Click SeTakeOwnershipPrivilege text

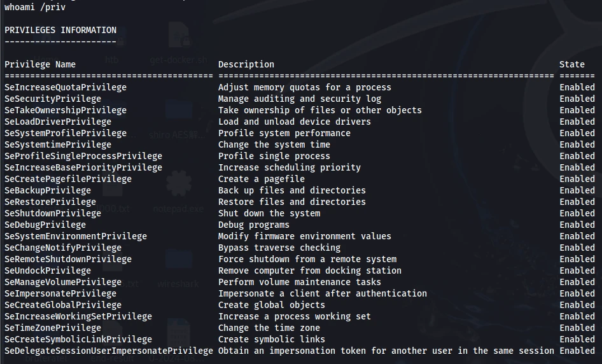tap(66, 110)
